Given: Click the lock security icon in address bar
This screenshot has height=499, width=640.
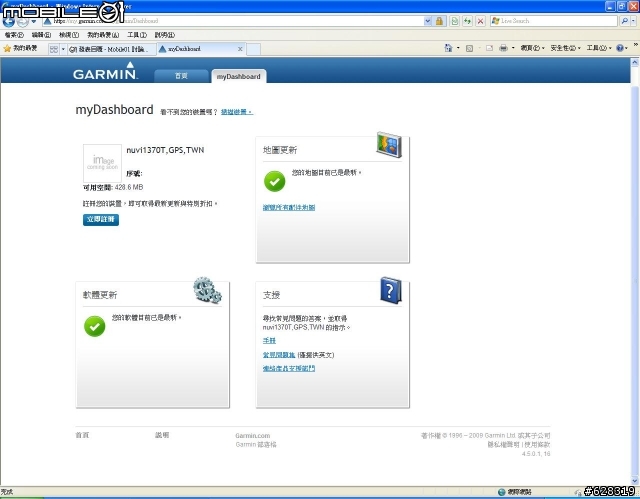Looking at the screenshot, I should point(439,21).
